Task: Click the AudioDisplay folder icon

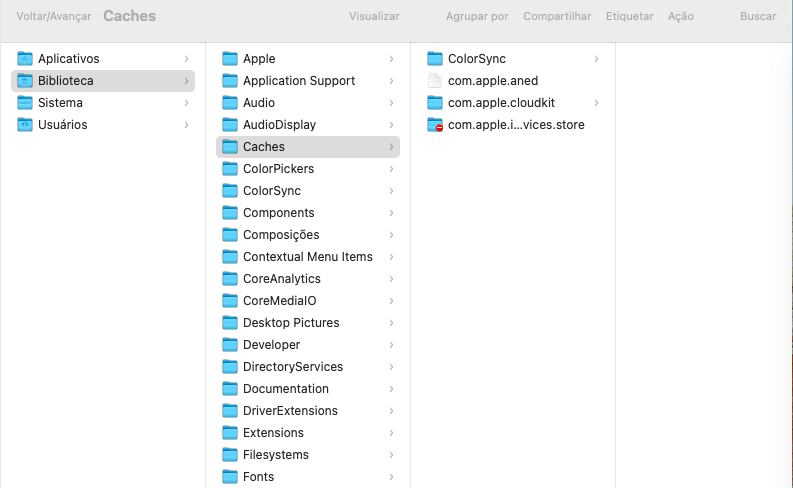Action: coord(230,125)
